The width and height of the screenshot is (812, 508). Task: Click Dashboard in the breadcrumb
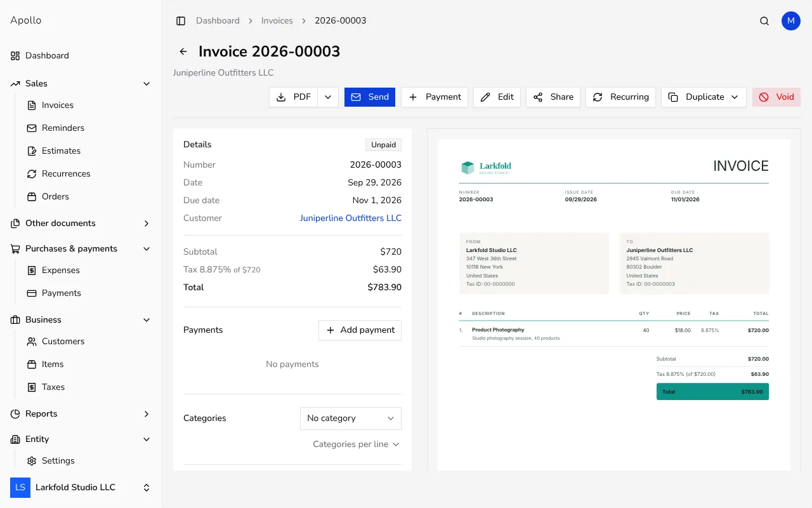tap(218, 21)
